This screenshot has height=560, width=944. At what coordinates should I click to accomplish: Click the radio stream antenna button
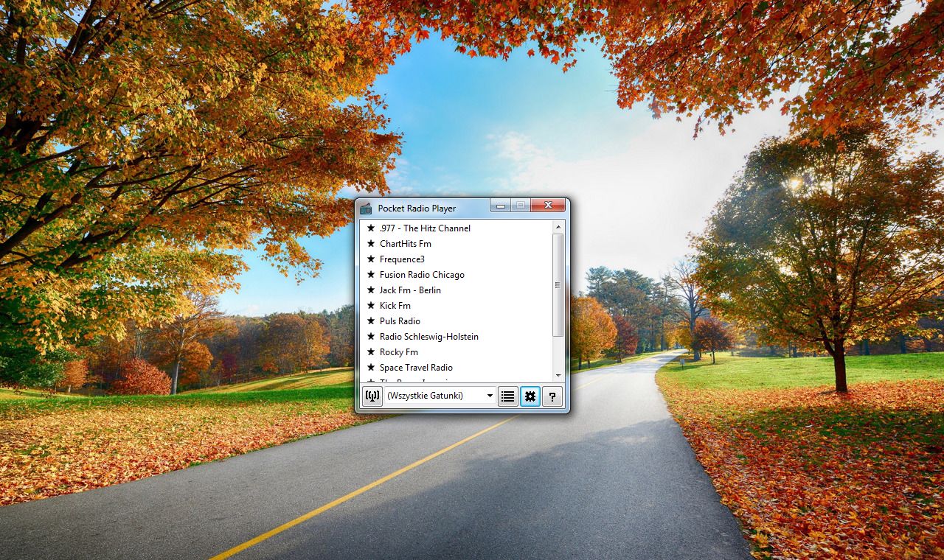tap(372, 396)
